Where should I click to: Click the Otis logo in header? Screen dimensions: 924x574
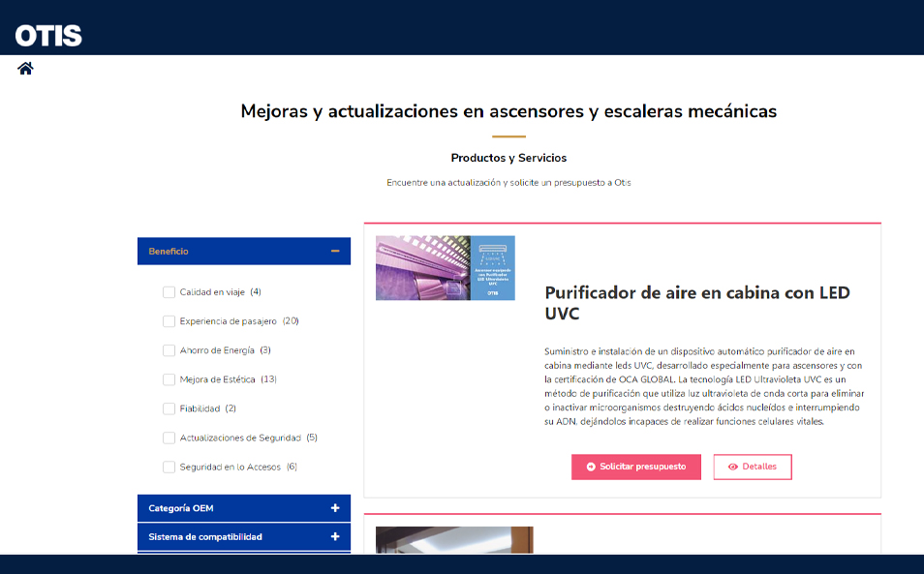(x=48, y=36)
